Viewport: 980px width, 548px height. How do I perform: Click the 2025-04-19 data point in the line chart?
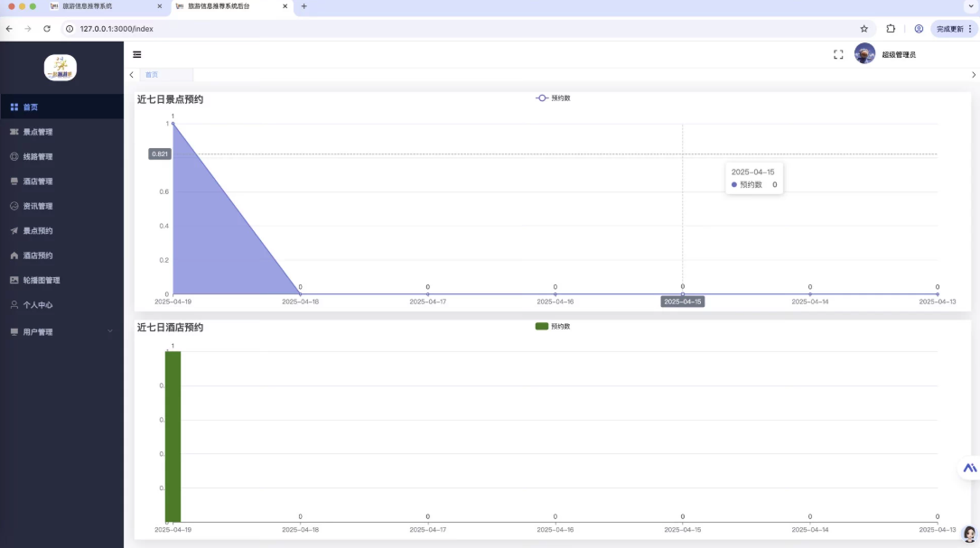pos(173,124)
